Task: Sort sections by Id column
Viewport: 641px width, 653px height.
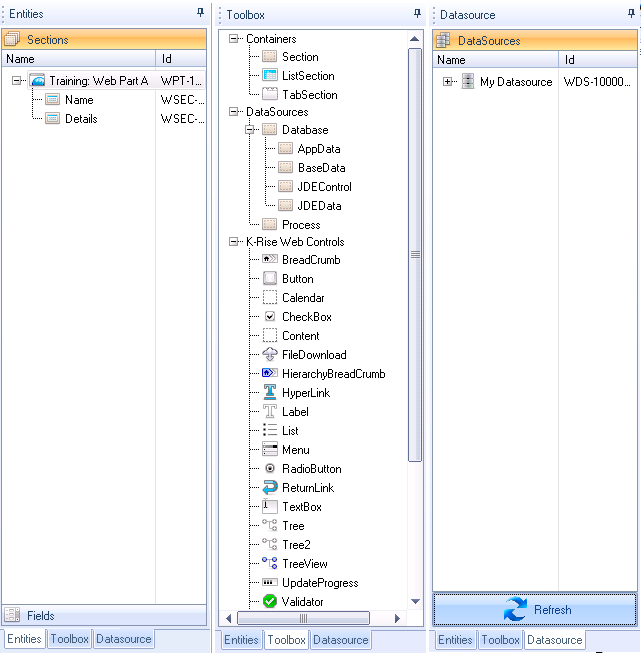Action: 181,59
